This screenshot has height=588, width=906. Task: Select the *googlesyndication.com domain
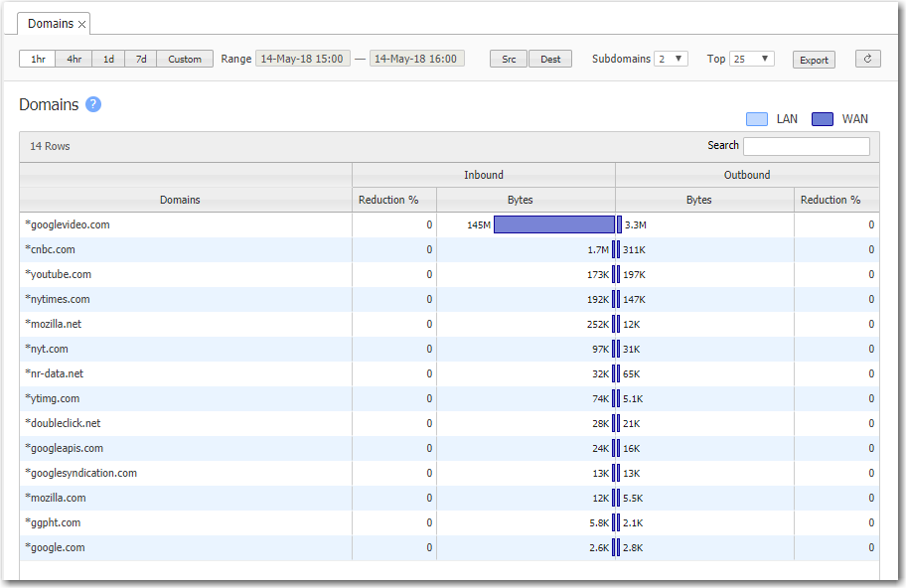coord(80,473)
